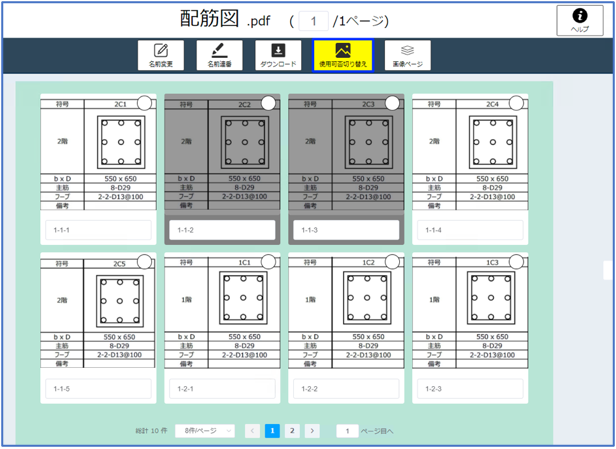616x449 pixels.
Task: Select the circle checkbox on card 2C1
Action: [x=144, y=103]
